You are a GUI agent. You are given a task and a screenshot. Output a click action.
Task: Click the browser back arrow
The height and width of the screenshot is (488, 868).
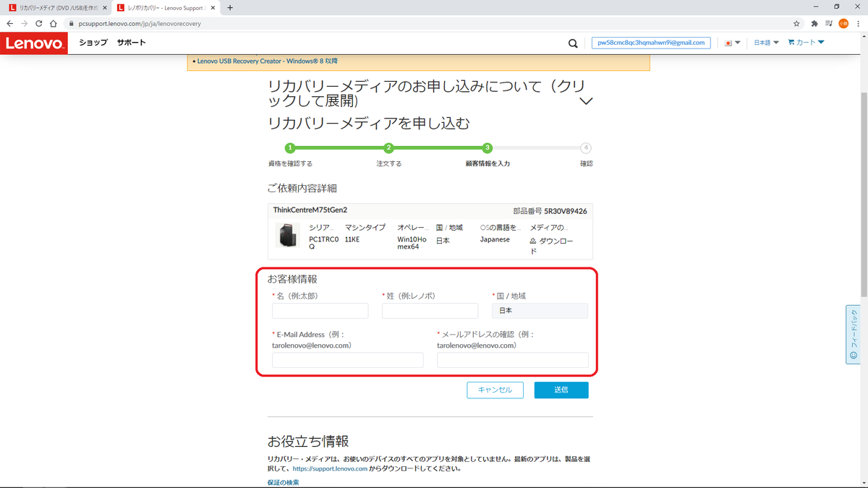click(x=10, y=23)
